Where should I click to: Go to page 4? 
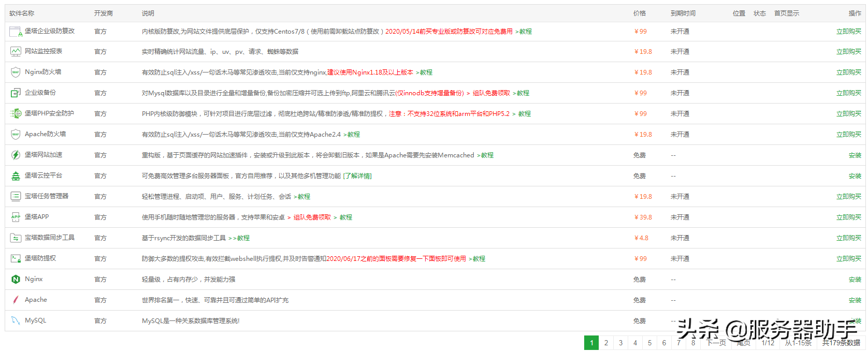click(635, 343)
